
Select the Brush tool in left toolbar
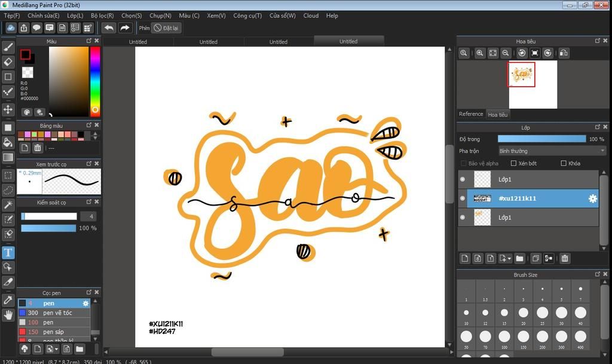[x=8, y=47]
